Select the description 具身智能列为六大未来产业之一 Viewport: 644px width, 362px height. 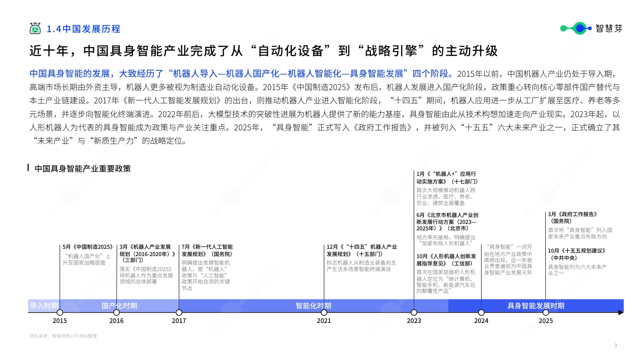click(577, 270)
